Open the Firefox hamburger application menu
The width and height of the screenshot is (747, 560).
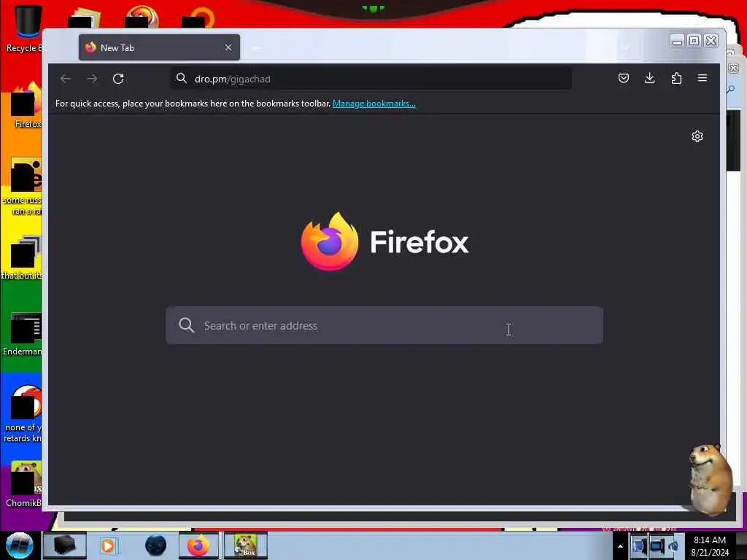703,78
